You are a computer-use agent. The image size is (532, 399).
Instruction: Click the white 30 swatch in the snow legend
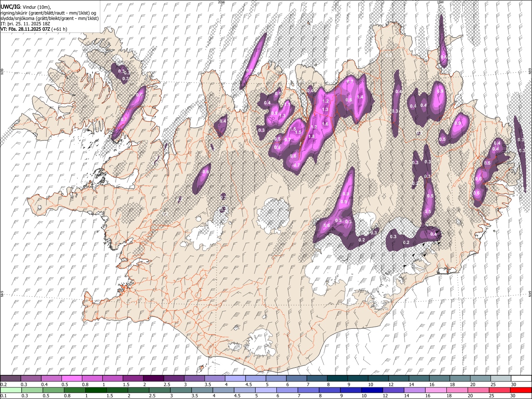pyautogui.click(x=521, y=379)
